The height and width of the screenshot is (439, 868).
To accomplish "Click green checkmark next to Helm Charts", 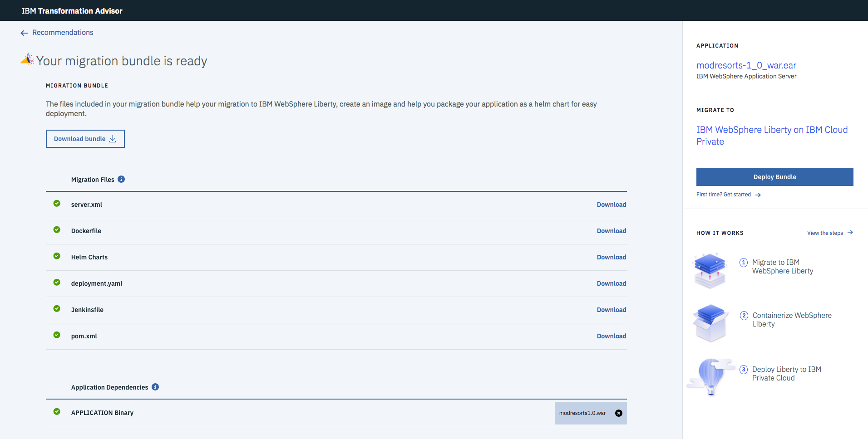I will [57, 256].
